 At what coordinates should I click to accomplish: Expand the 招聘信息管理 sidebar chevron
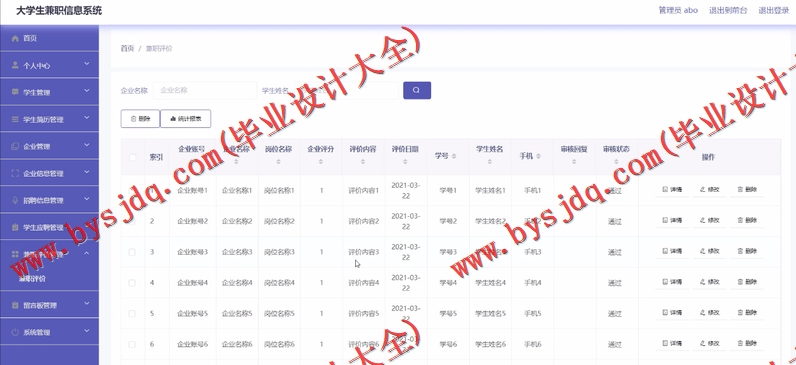87,198
